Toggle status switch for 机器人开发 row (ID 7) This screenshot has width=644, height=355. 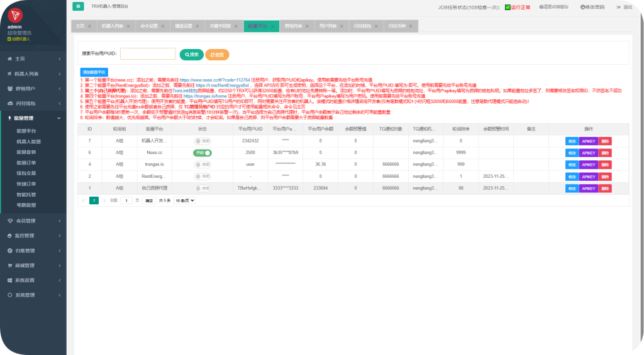(x=203, y=141)
